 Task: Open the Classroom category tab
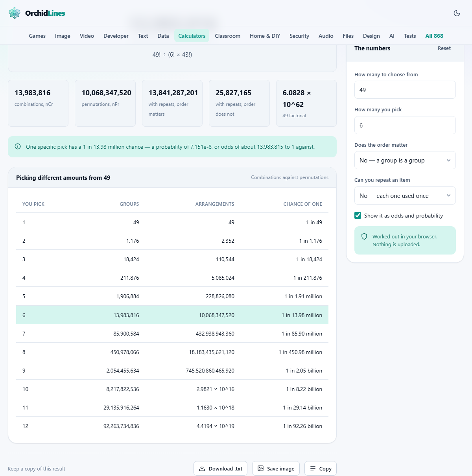coord(227,36)
